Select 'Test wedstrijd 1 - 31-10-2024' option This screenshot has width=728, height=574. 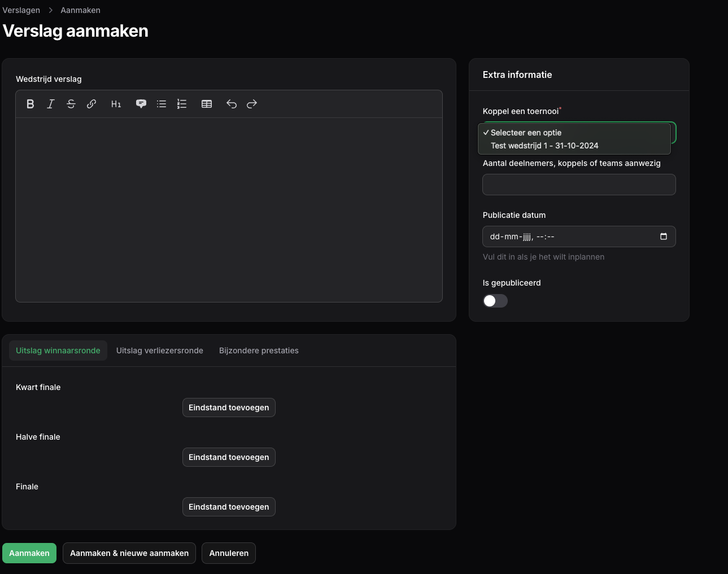[544, 146]
